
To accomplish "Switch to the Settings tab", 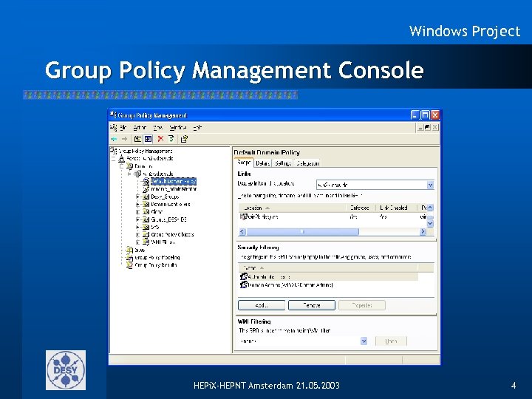I will point(282,163).
